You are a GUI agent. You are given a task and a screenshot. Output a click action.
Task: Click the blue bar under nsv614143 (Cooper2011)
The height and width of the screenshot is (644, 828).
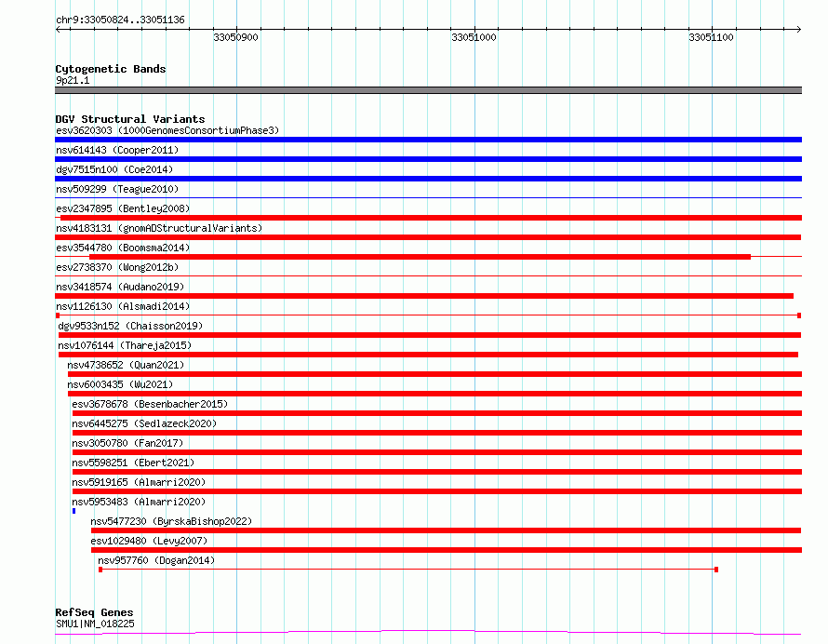coord(428,159)
